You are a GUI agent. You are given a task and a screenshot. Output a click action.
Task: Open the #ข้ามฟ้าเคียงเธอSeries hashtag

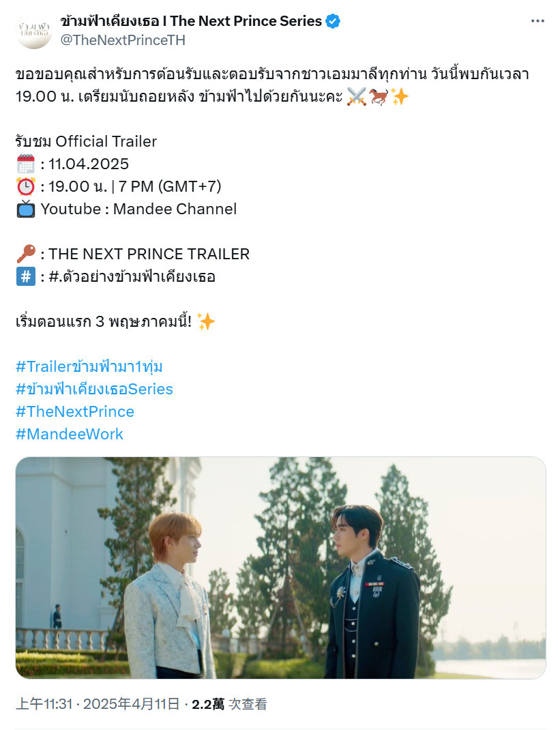tap(94, 389)
